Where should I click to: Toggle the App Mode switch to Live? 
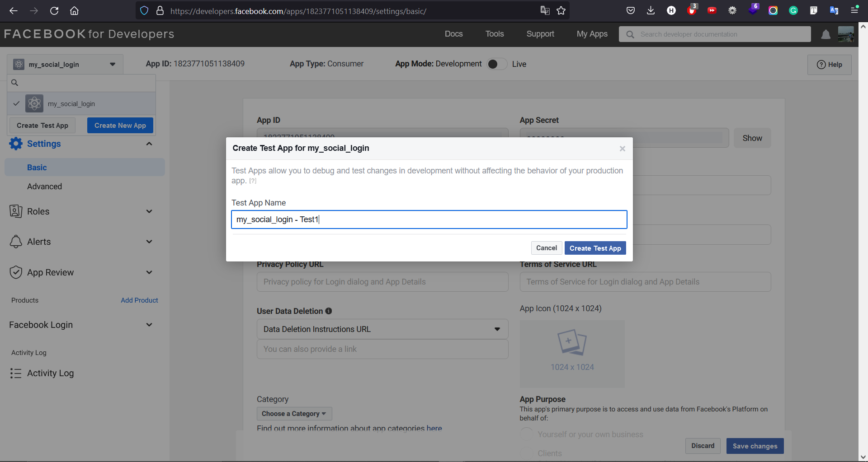point(496,64)
